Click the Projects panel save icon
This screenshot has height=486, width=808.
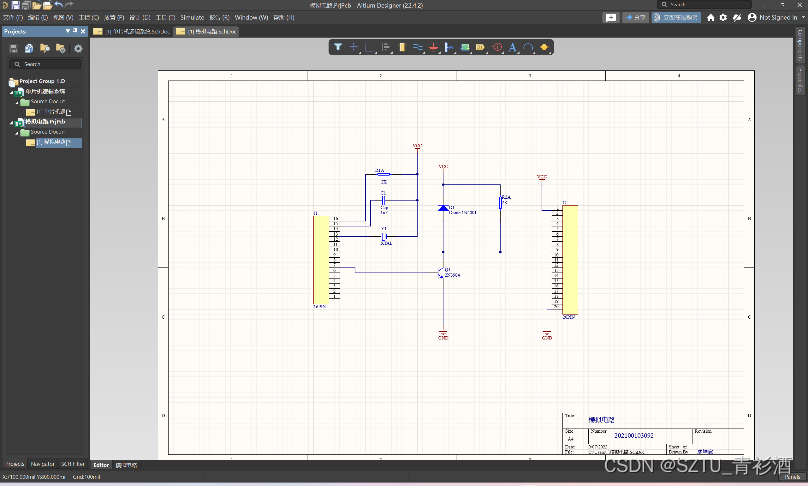point(14,48)
